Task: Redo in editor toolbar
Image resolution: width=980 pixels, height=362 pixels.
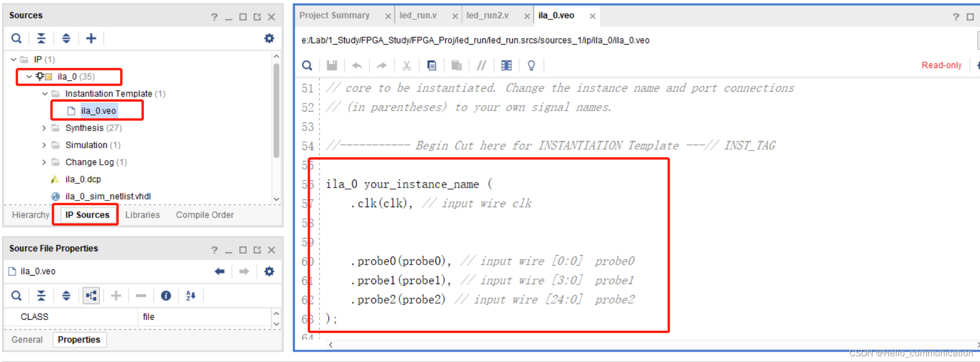Action: click(382, 65)
